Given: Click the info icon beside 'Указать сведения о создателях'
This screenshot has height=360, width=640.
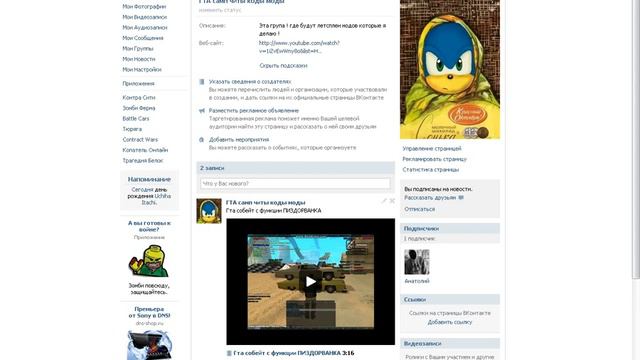Looking at the screenshot, I should pos(202,82).
